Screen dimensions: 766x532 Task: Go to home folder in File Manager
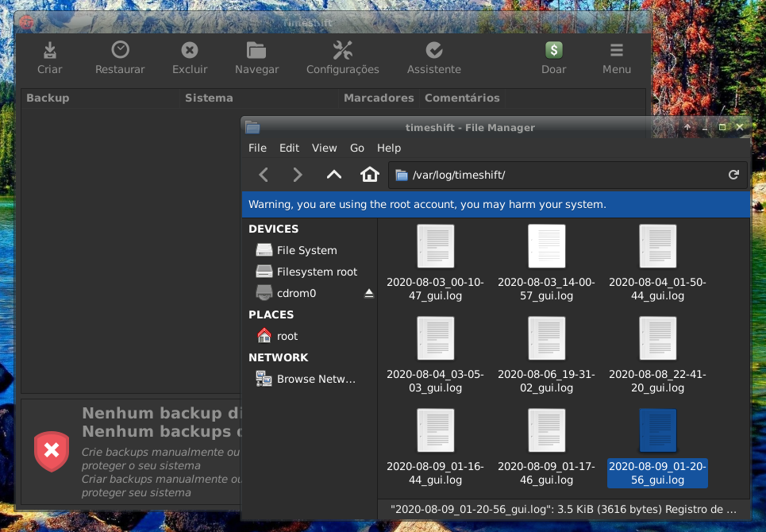[370, 175]
